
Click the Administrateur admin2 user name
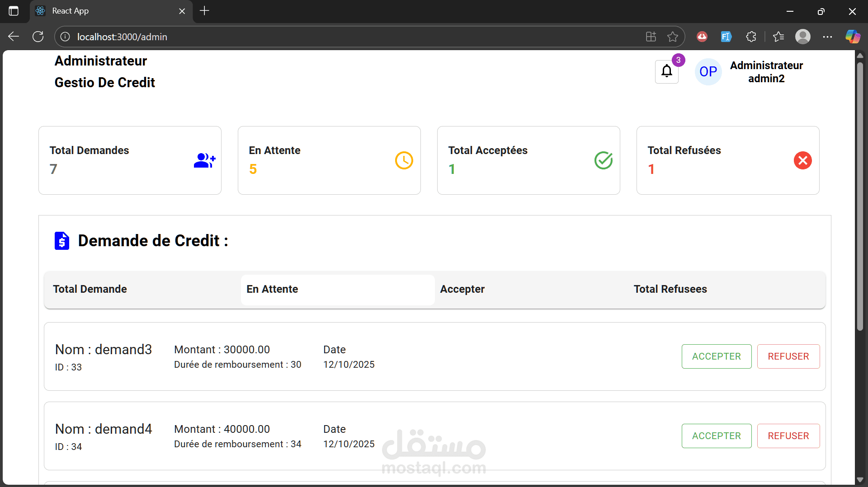click(x=766, y=72)
